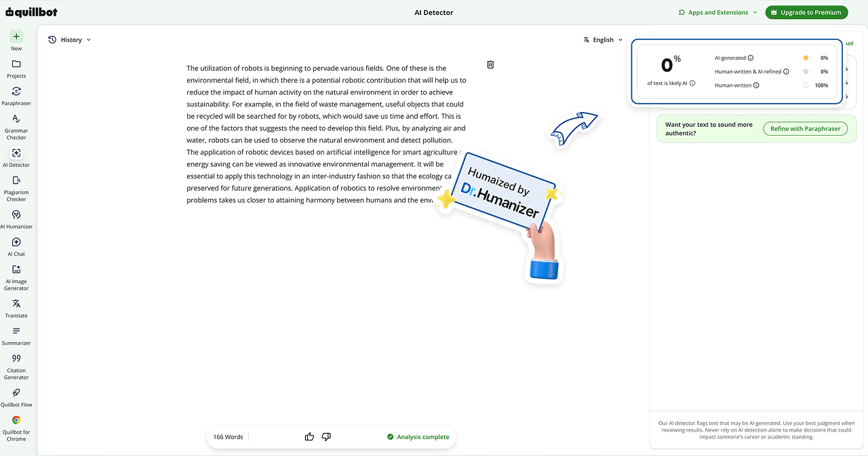The width and height of the screenshot is (868, 456).
Task: Start a New document from sidebar
Action: point(16,41)
